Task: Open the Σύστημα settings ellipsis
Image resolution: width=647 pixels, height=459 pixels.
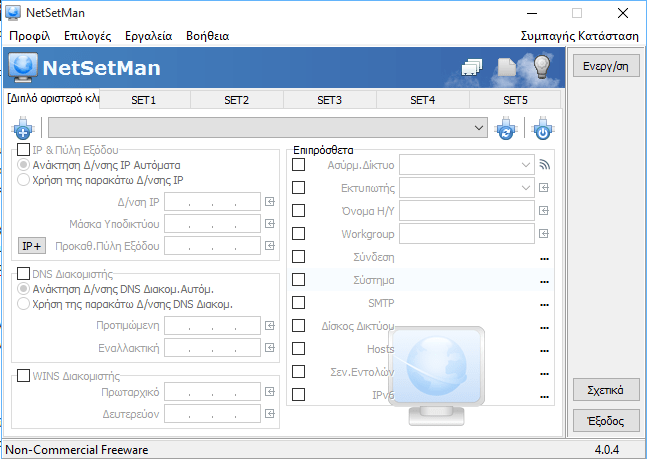Action: (x=544, y=282)
